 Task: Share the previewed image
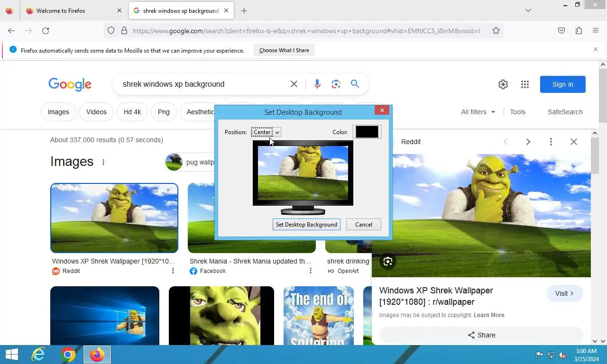[481, 335]
